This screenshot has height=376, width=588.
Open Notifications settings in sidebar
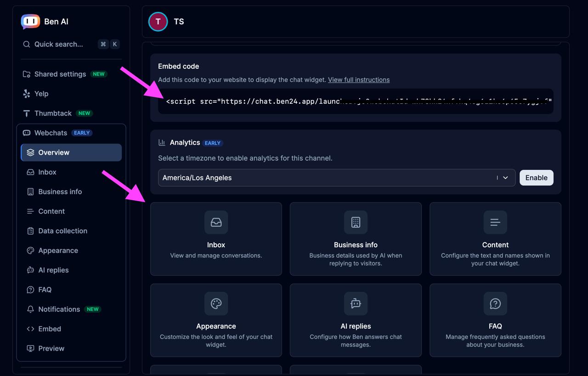(71, 309)
